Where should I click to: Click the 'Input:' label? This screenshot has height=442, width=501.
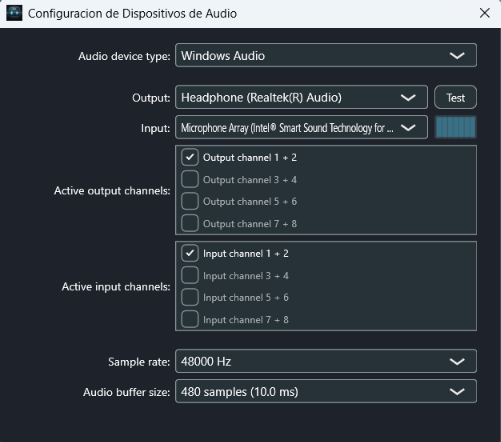click(156, 128)
